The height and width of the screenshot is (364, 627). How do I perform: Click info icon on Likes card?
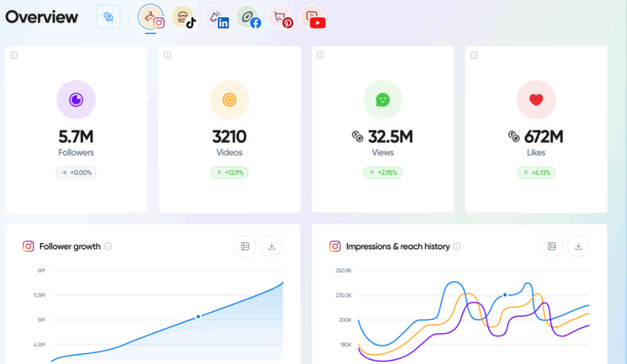[473, 55]
